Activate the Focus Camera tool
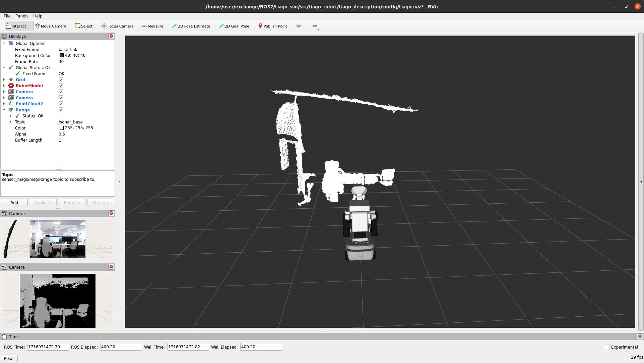The width and height of the screenshot is (644, 363). (x=117, y=26)
